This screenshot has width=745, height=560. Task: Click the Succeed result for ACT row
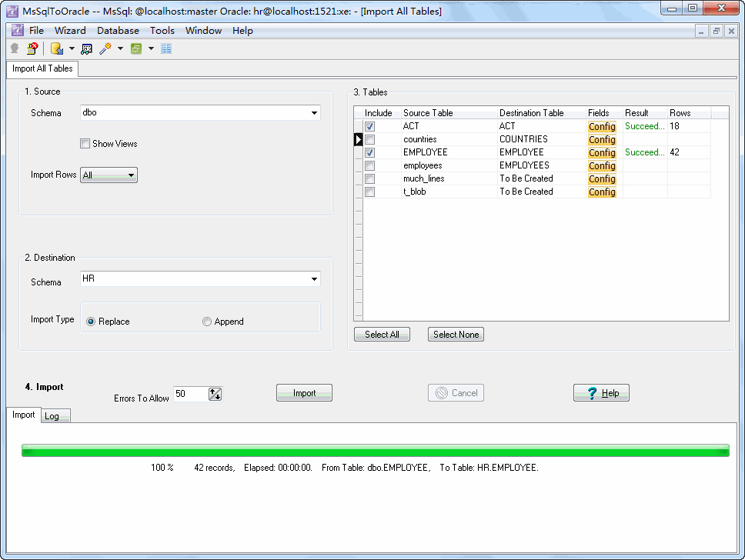(645, 126)
